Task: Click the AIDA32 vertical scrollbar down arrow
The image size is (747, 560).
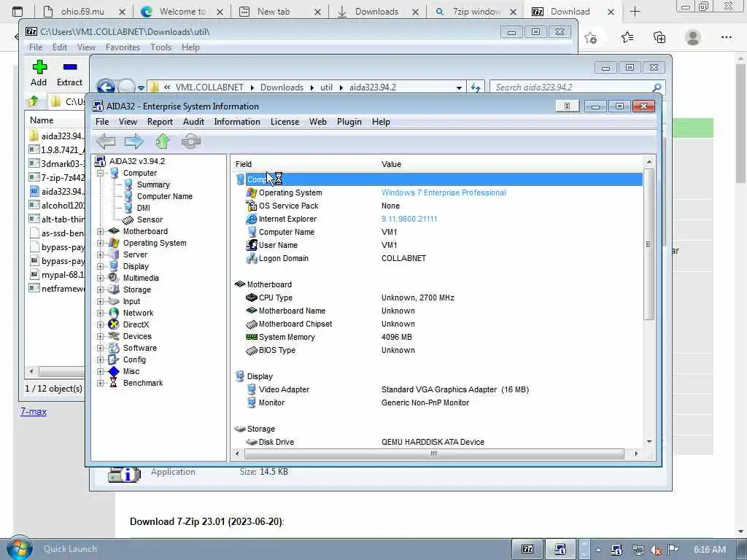Action: 649,441
